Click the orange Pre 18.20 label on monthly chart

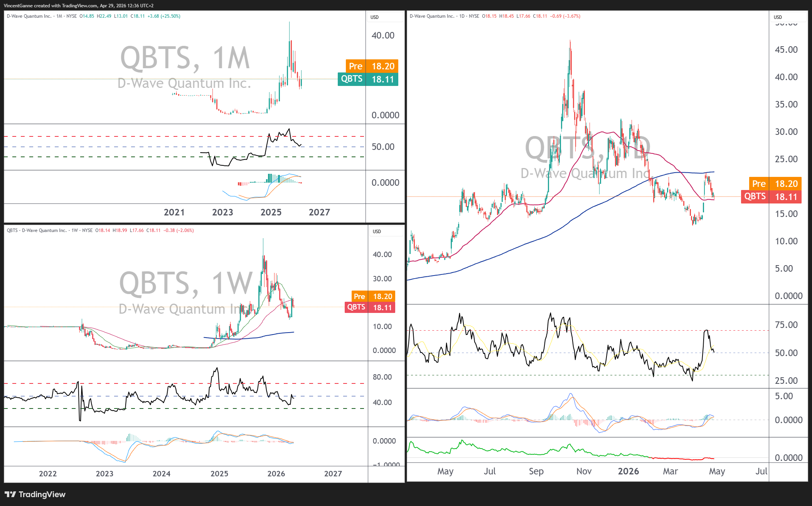(372, 66)
